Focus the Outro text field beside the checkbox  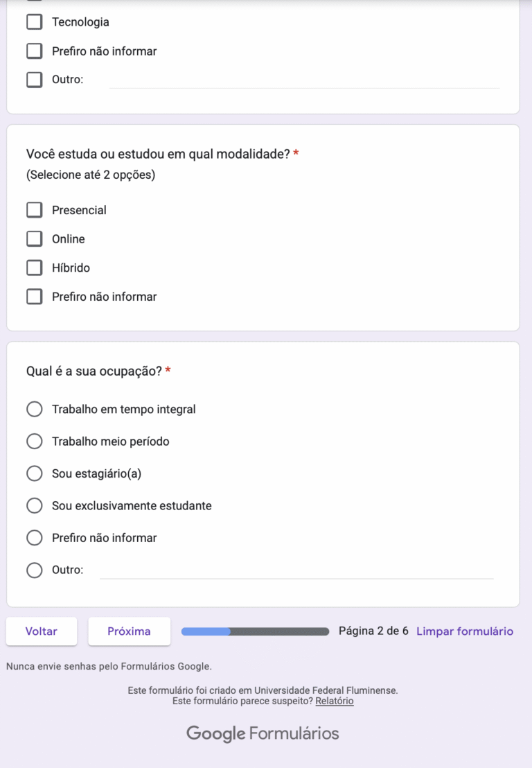303,80
